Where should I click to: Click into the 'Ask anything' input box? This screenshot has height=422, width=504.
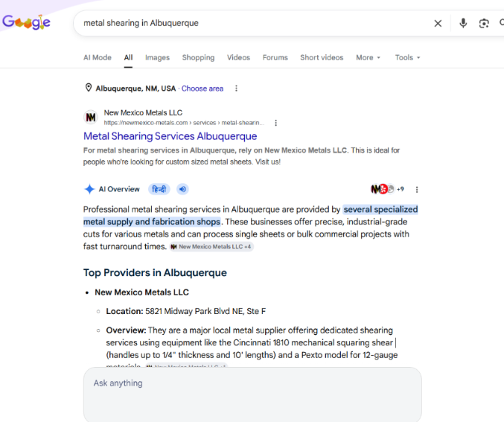click(252, 394)
